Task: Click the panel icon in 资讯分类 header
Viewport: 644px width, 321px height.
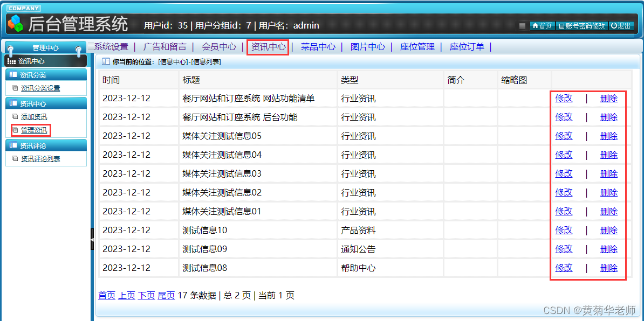Action: pyautogui.click(x=13, y=75)
